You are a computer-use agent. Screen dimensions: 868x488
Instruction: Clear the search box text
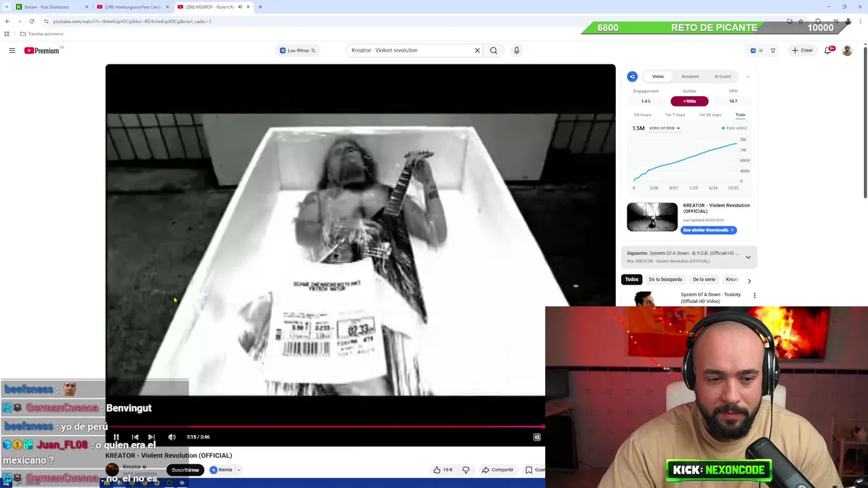click(x=477, y=50)
